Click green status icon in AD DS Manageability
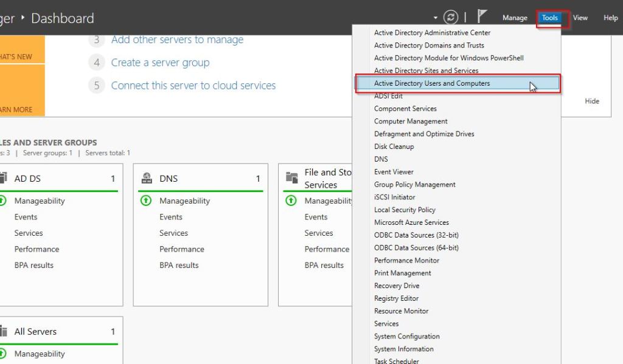The width and height of the screenshot is (623, 364). click(2, 201)
